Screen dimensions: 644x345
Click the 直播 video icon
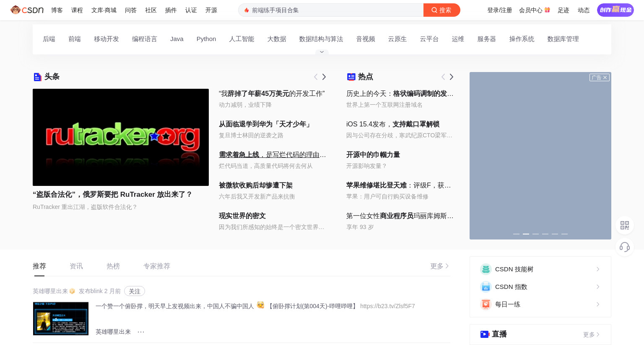point(485,334)
